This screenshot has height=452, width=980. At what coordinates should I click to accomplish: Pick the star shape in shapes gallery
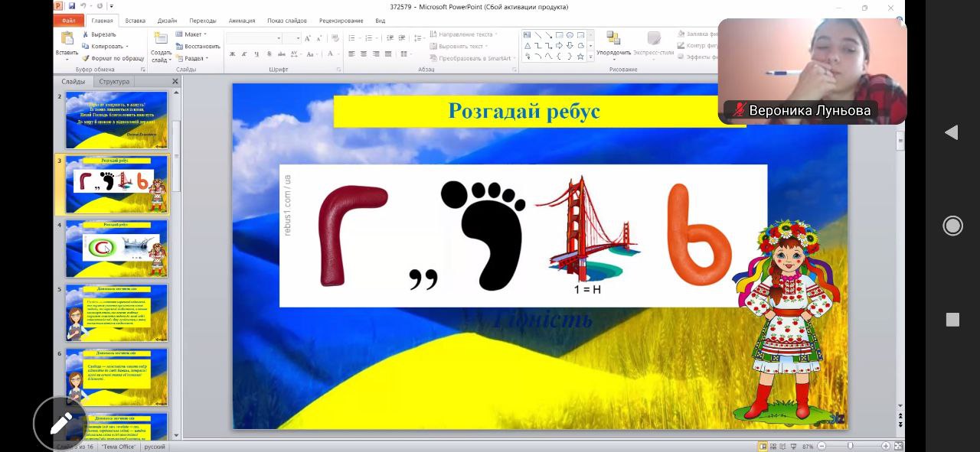[580, 57]
